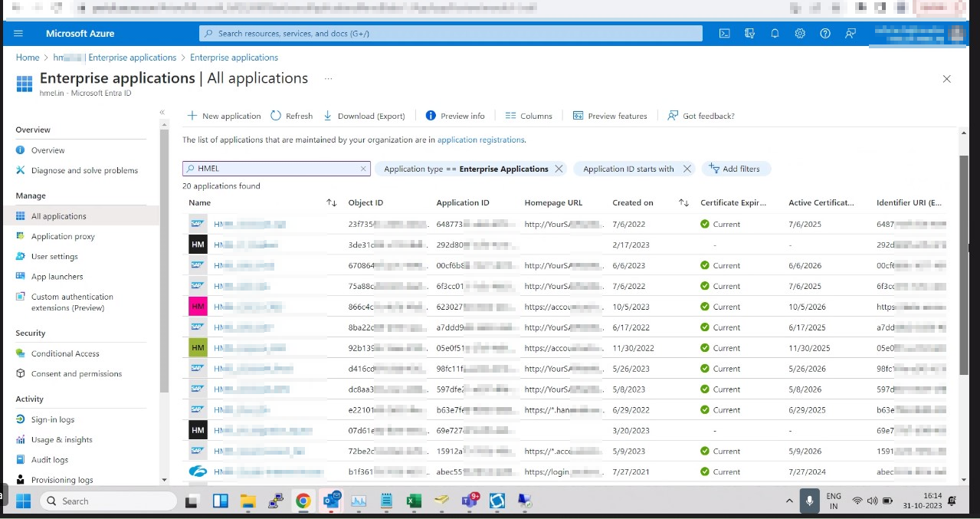Open Excel from the taskbar
Screen dimensions: 980x519
pos(414,501)
